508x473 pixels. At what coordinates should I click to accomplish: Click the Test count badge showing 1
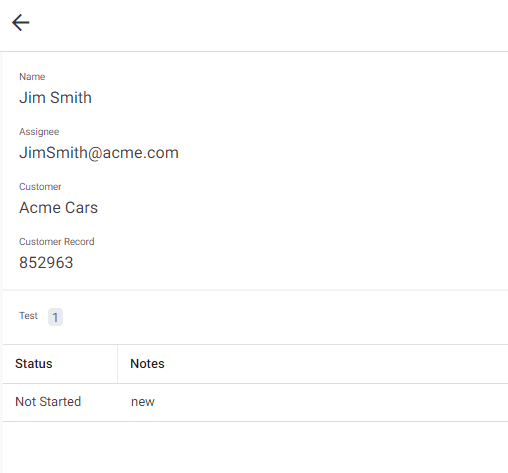pos(55,317)
